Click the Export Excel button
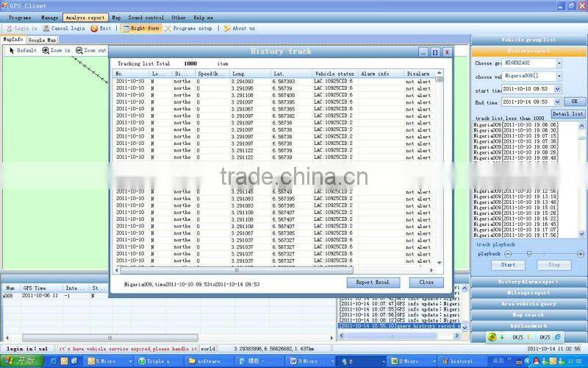 (373, 283)
